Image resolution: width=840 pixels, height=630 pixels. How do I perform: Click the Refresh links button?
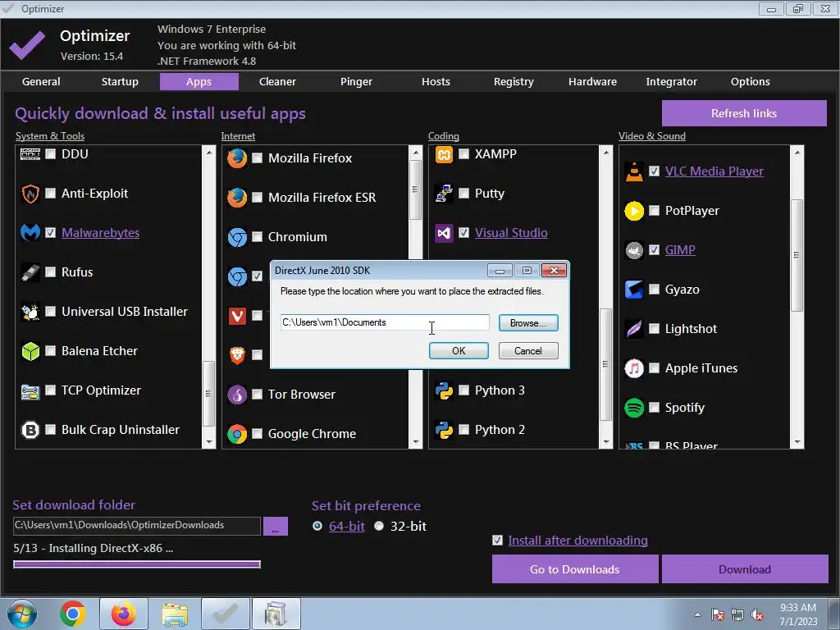coord(744,113)
